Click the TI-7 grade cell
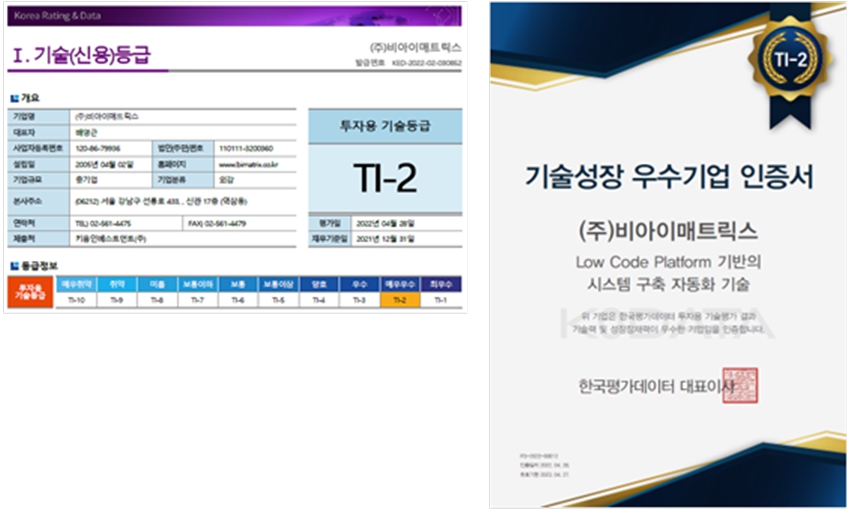Image resolution: width=850 pixels, height=511 pixels. tap(198, 300)
